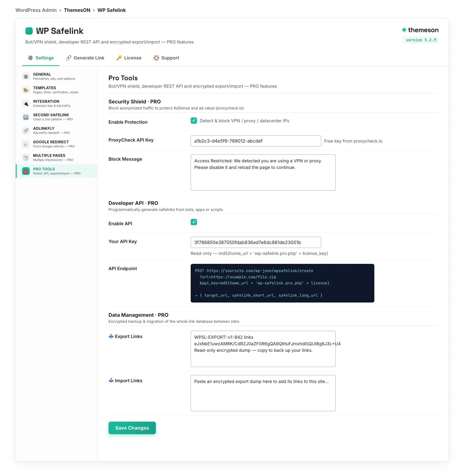Click the General sidebar gear icon

(26, 76)
